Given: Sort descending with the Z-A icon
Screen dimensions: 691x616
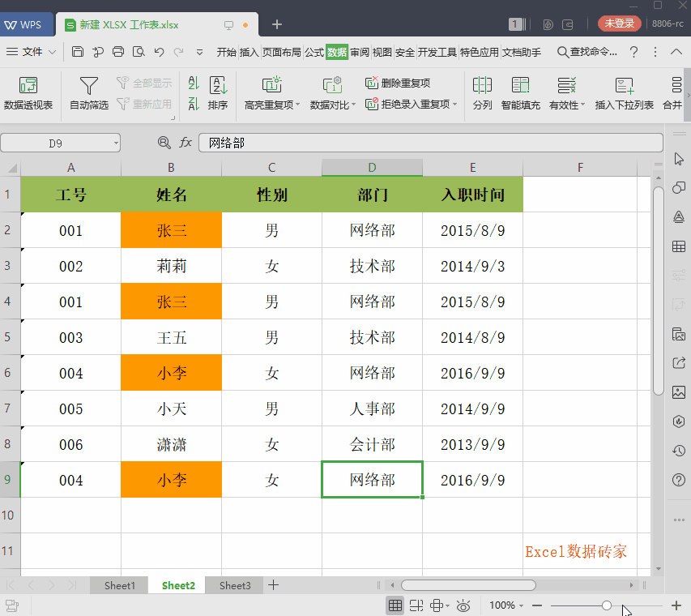Looking at the screenshot, I should coord(194,104).
